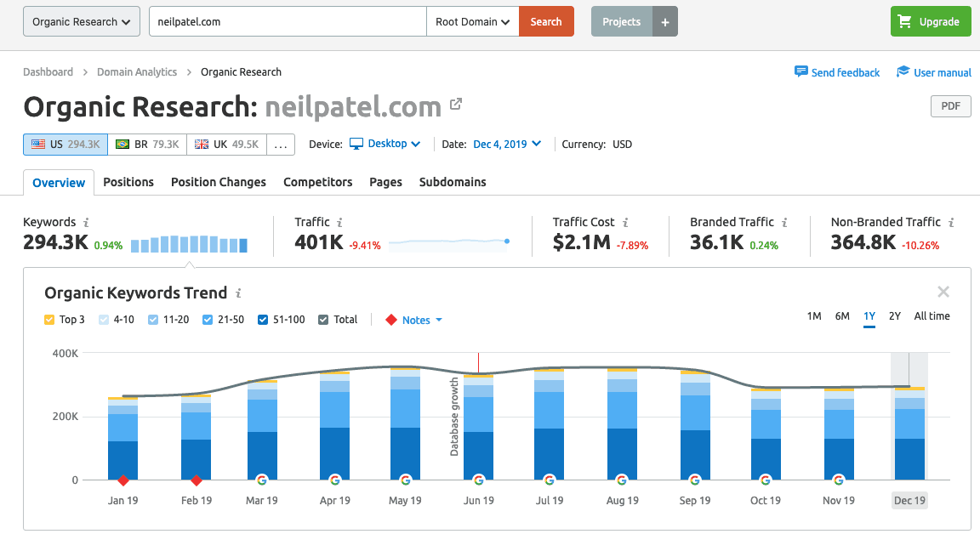This screenshot has width=980, height=534.
Task: Switch to the Positions tab
Action: 128,182
